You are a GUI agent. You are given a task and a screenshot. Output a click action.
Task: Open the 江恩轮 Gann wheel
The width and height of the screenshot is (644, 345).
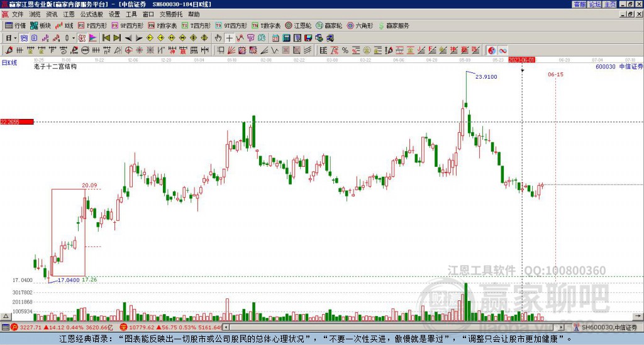click(x=297, y=25)
